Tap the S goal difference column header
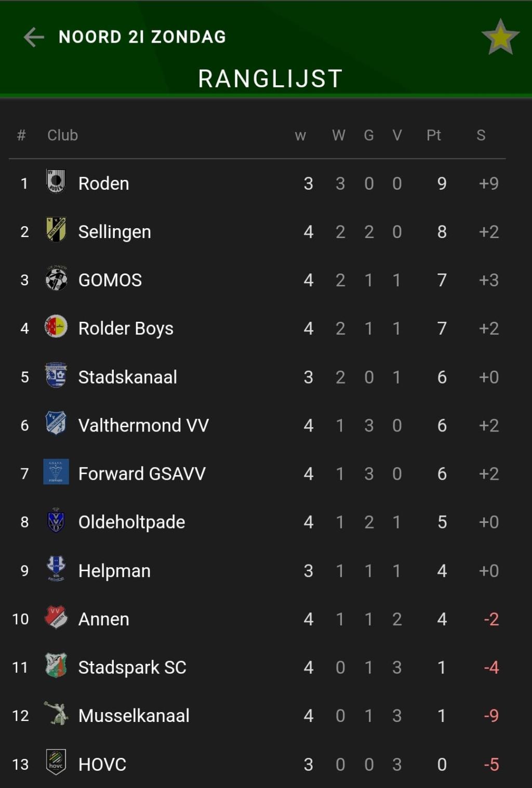 481,135
